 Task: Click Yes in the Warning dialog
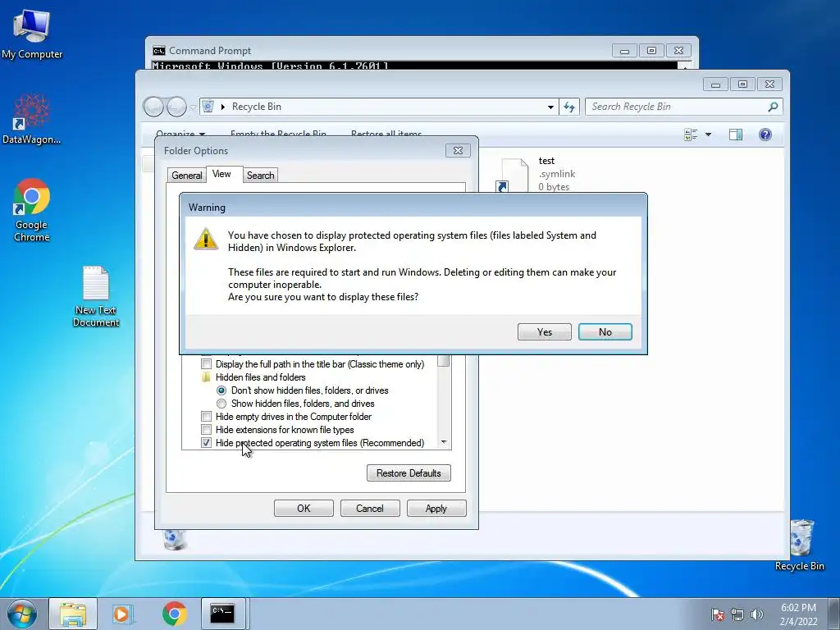point(545,331)
